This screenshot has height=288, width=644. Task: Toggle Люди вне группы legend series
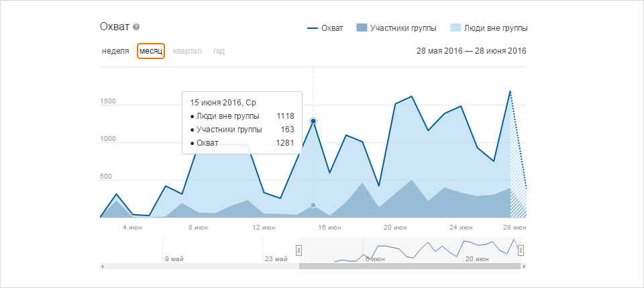[x=489, y=28]
